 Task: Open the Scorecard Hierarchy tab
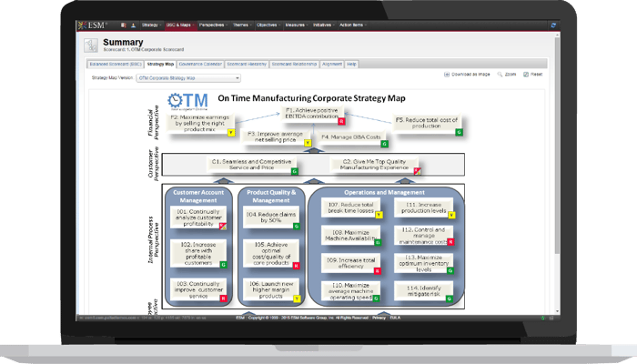pyautogui.click(x=247, y=65)
